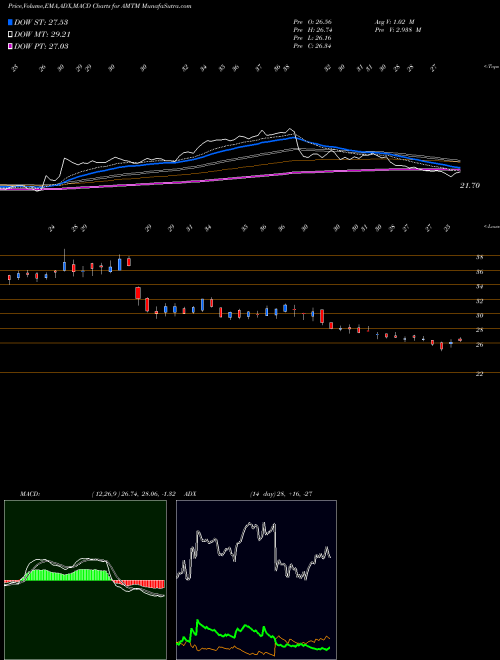Screen dimensions: 500x660
Task: Click the '<-Tops' marker label
Action: (x=492, y=66)
